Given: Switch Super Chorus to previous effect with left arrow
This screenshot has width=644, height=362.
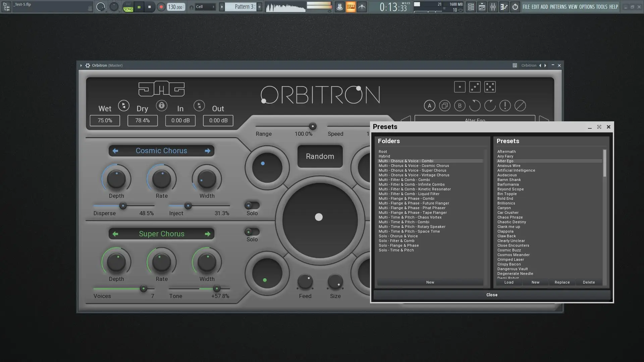Looking at the screenshot, I should point(115,234).
